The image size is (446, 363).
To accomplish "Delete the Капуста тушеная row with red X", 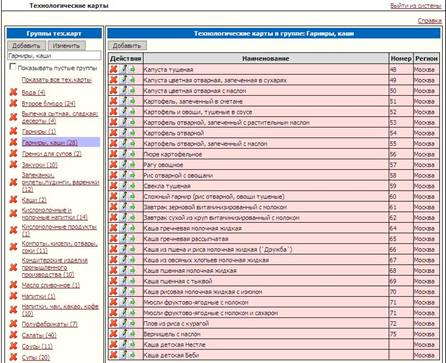I will [114, 69].
